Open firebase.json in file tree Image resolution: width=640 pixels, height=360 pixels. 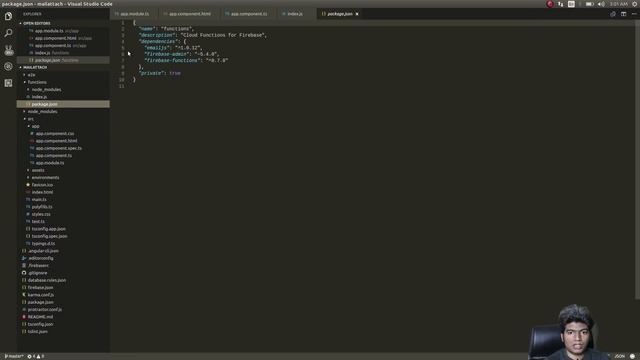(x=40, y=288)
